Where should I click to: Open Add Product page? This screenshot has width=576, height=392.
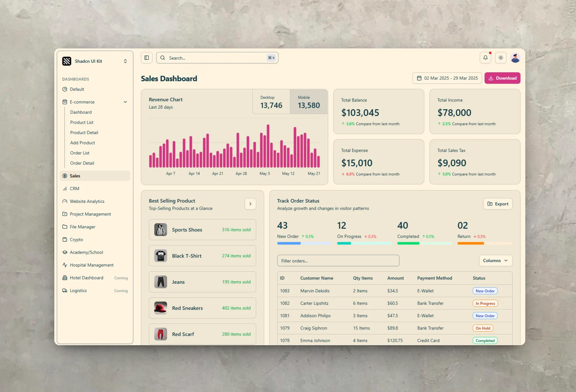[82, 143]
